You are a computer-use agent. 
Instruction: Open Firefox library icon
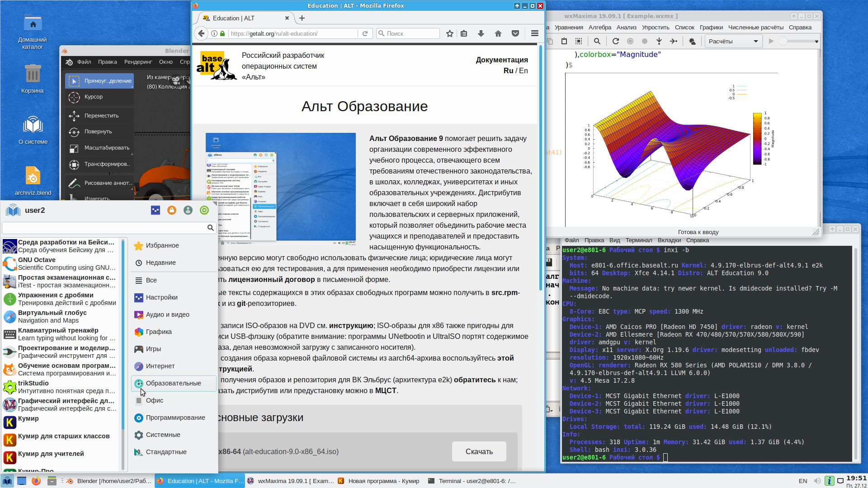464,33
